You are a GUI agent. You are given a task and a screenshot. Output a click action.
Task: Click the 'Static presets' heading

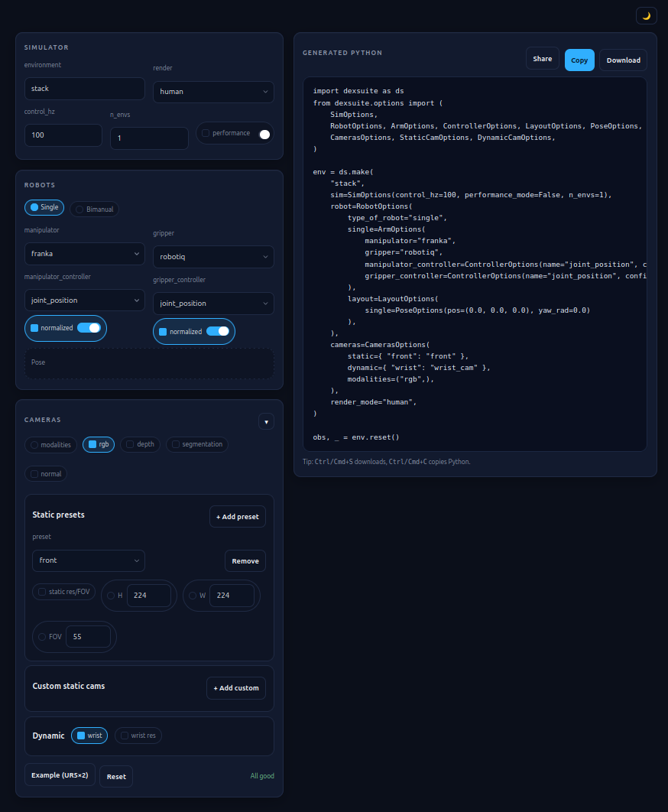[59, 515]
